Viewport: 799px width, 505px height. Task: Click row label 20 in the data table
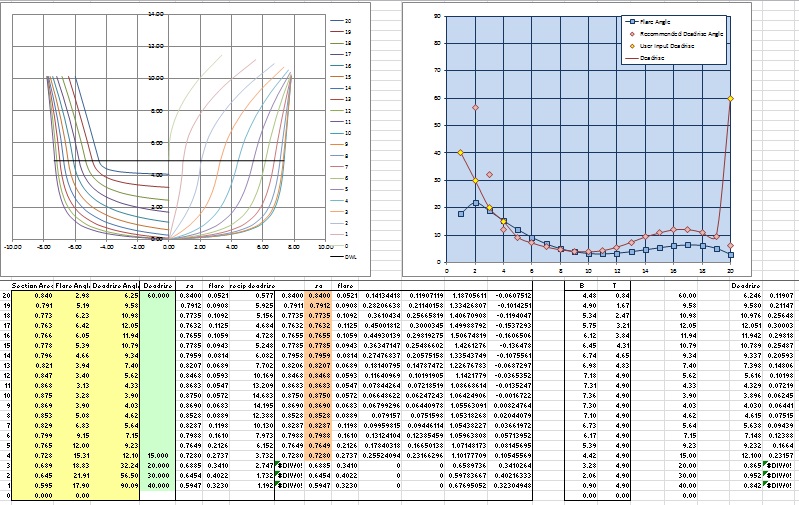click(x=8, y=296)
